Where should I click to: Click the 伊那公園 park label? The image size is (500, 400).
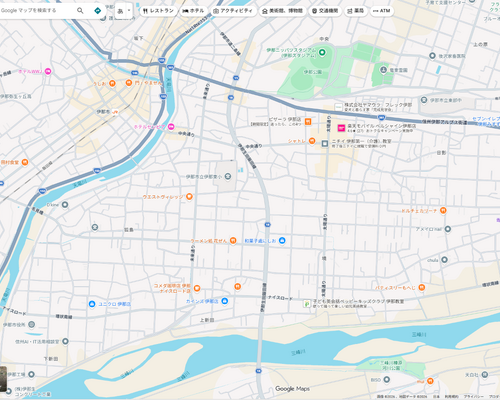coord(312,72)
